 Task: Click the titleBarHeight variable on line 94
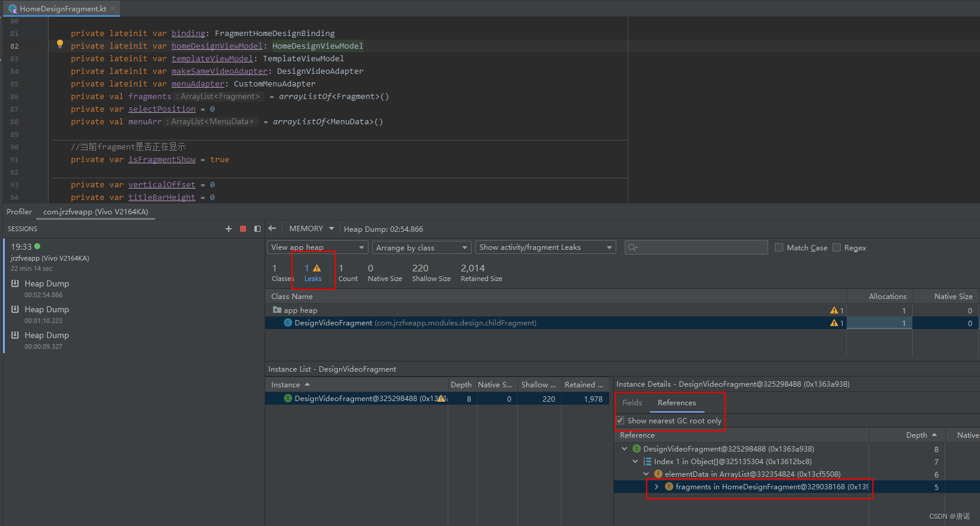(x=161, y=197)
